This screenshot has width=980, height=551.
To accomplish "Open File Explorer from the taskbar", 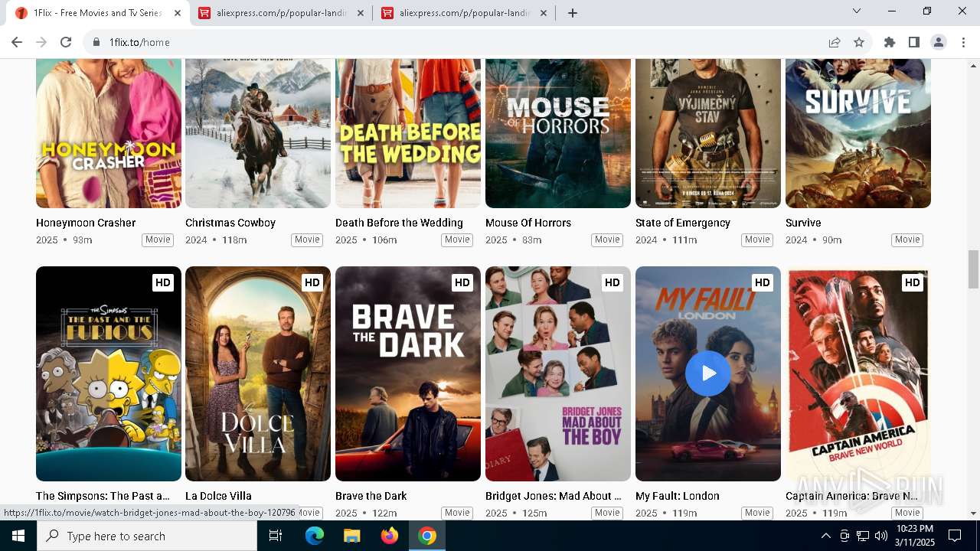I will pos(352,536).
